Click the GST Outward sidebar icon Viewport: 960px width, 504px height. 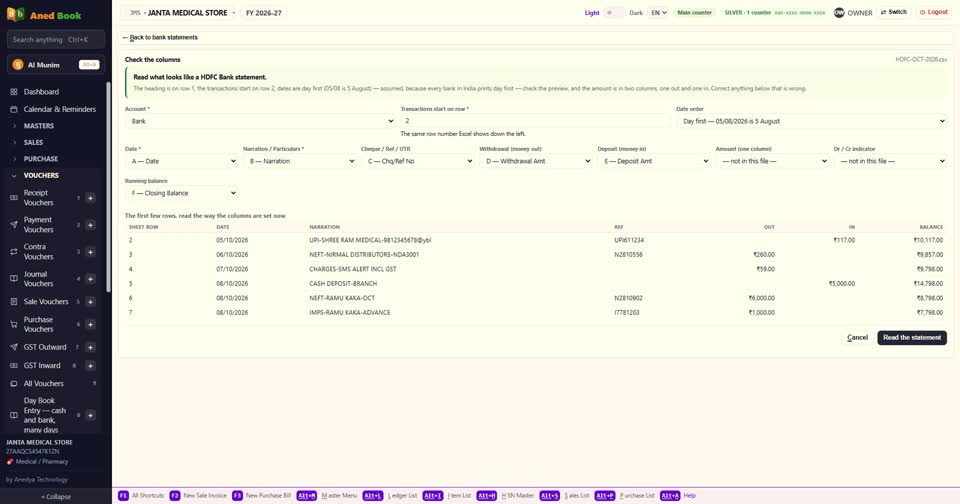(x=13, y=347)
